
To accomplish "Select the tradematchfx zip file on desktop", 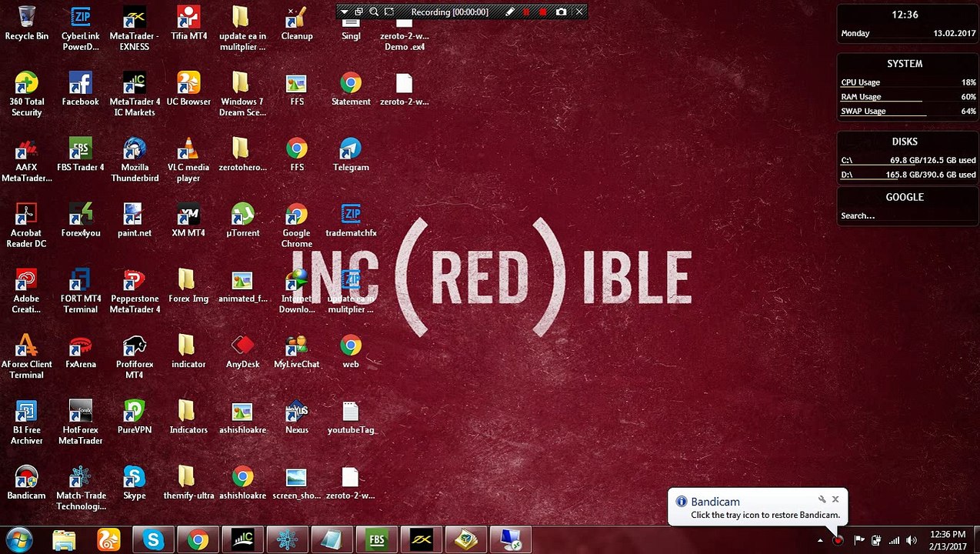I will point(351,221).
